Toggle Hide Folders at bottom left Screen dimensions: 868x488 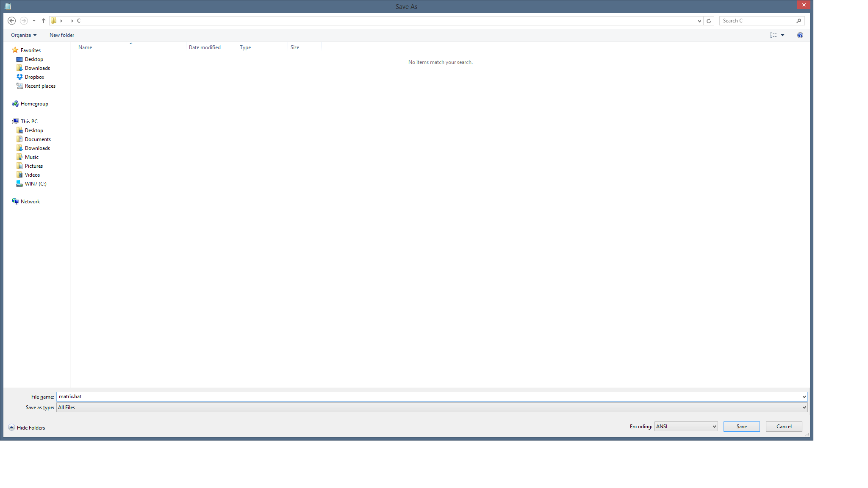tap(27, 427)
